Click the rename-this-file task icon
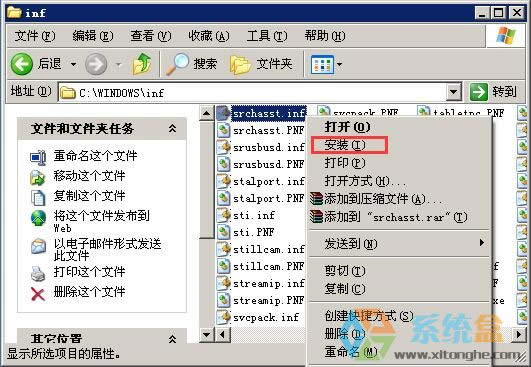 (38, 157)
